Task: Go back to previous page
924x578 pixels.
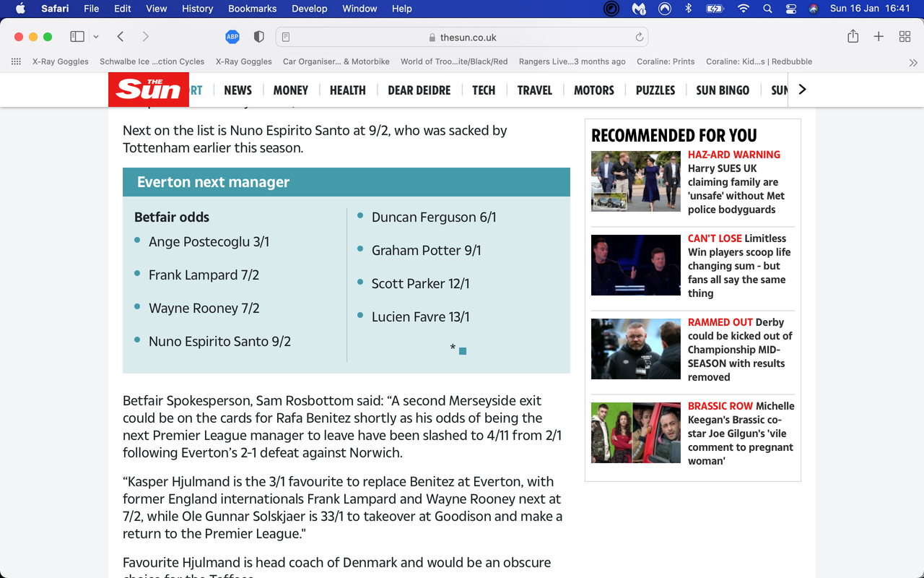Action: click(x=121, y=37)
